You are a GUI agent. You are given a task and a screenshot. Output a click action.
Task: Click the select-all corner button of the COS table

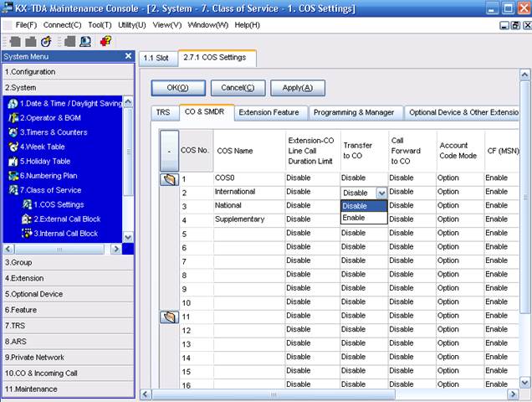coord(169,151)
